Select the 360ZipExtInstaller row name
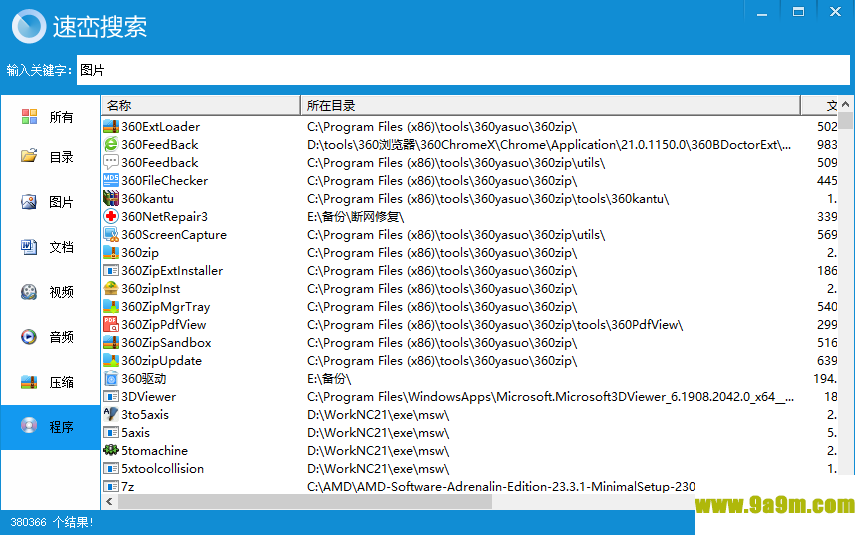Viewport: 855px width, 535px height. tap(172, 270)
